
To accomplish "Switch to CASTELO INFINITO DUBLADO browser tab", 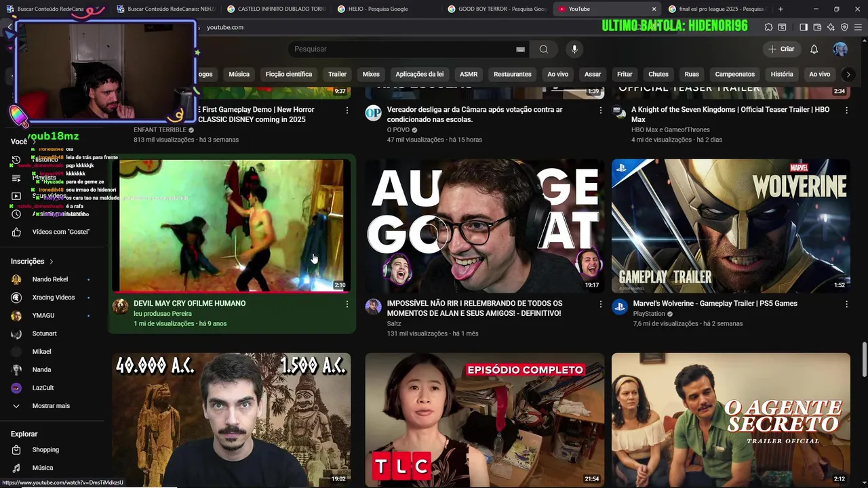I will 276,9.
